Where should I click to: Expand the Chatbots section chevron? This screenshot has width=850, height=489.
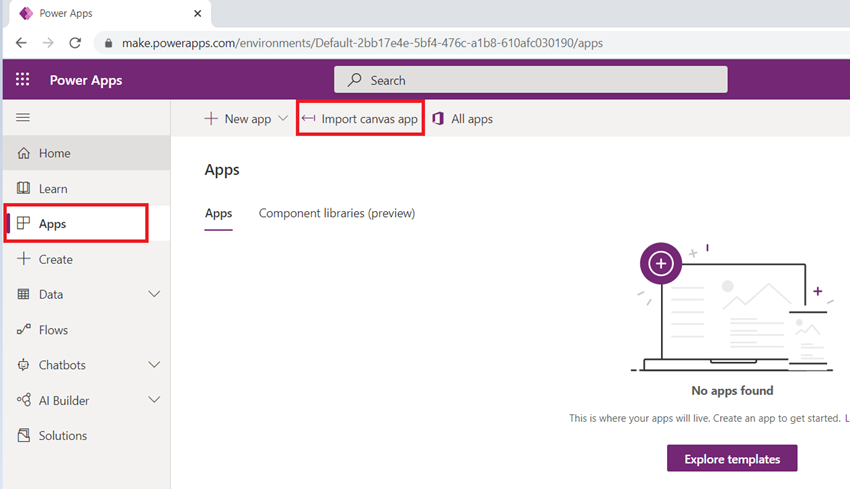154,365
